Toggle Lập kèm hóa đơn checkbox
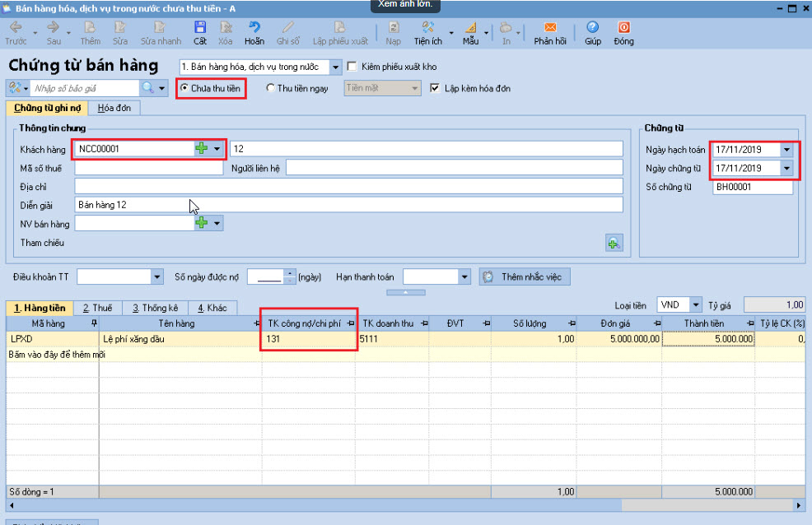The width and height of the screenshot is (812, 525). coord(435,88)
